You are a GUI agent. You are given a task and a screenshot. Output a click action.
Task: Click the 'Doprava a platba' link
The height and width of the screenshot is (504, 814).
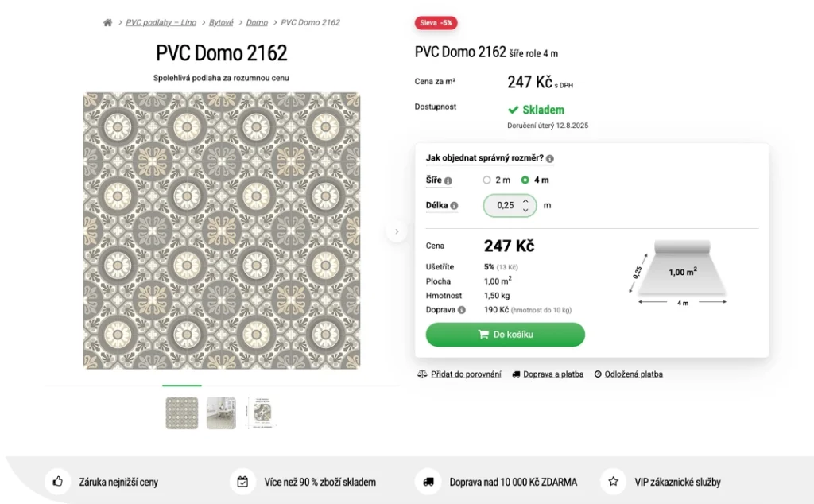click(552, 374)
